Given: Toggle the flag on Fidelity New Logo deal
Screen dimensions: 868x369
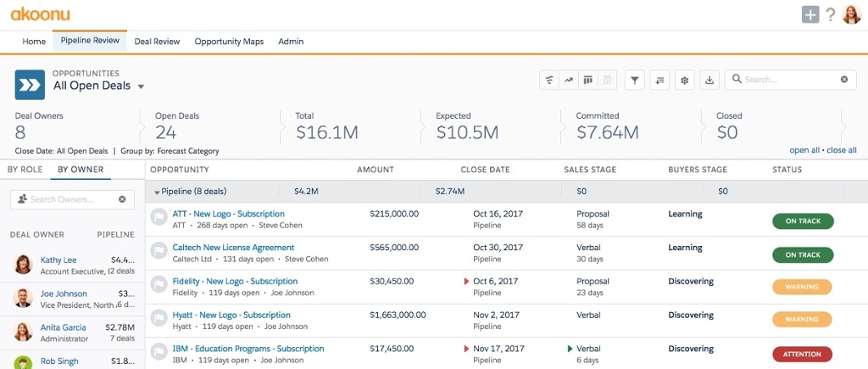Looking at the screenshot, I should [158, 285].
